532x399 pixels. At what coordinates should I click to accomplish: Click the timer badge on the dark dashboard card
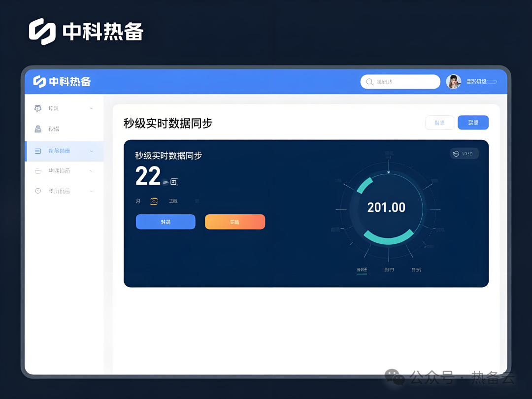click(x=464, y=153)
